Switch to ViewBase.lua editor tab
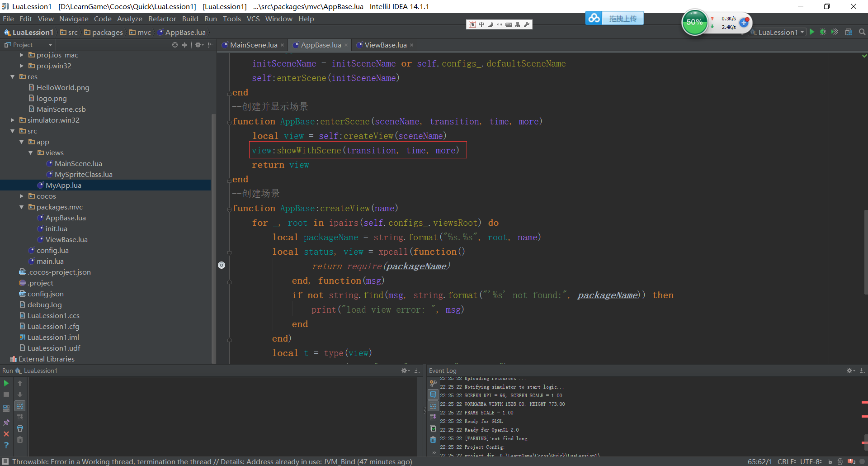 tap(386, 45)
